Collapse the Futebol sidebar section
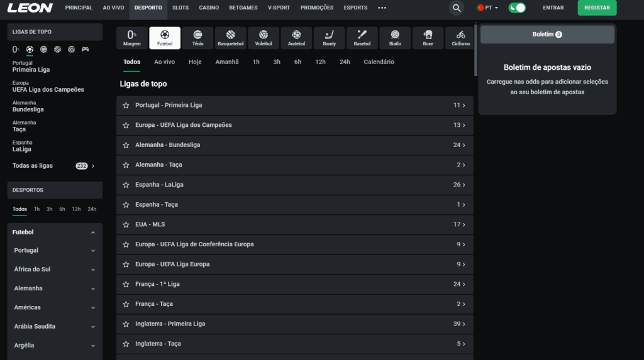 (93, 232)
